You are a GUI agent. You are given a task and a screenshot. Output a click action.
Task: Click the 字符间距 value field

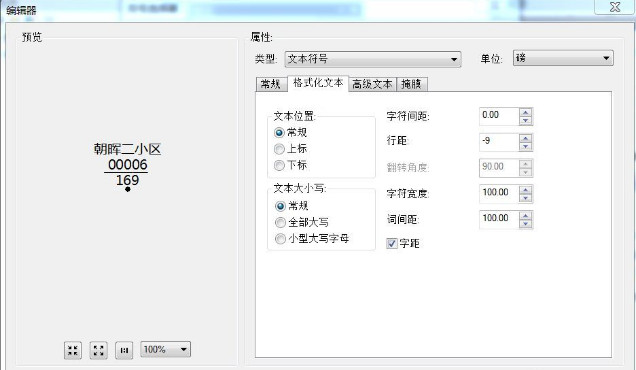(499, 116)
